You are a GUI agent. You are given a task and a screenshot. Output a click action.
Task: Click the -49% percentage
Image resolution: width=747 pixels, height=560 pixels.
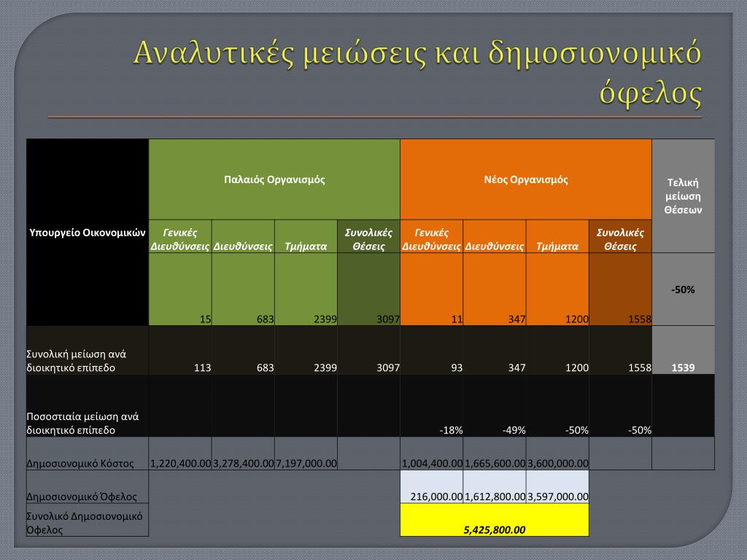click(514, 430)
